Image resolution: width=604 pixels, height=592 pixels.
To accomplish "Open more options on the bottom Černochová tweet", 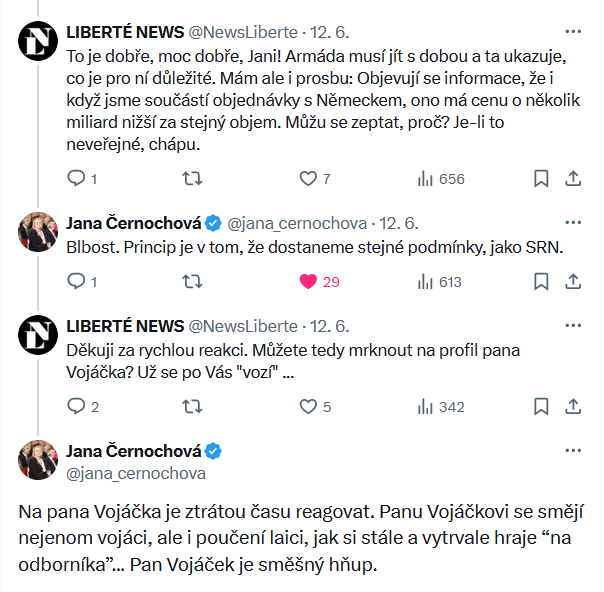I will (x=573, y=450).
